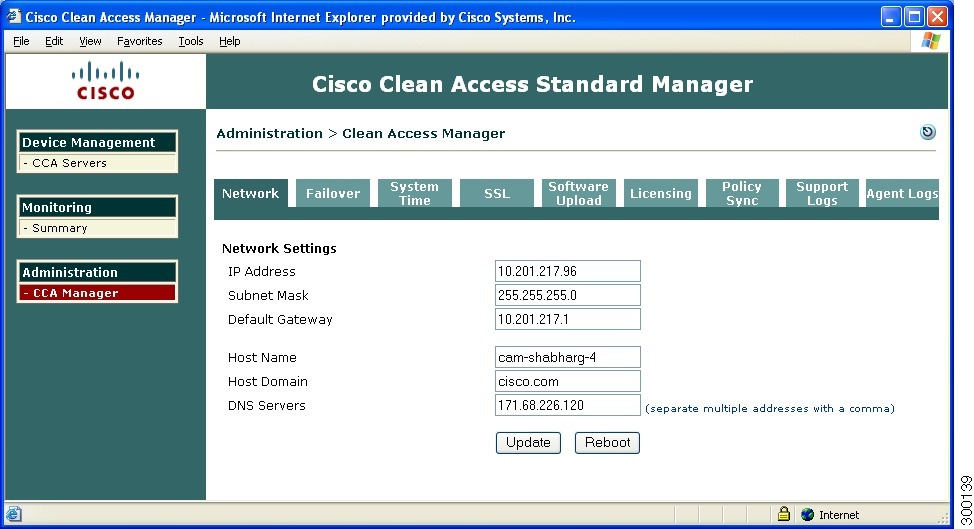Open the Favorites menu
This screenshot has width=974, height=529.
tap(139, 41)
